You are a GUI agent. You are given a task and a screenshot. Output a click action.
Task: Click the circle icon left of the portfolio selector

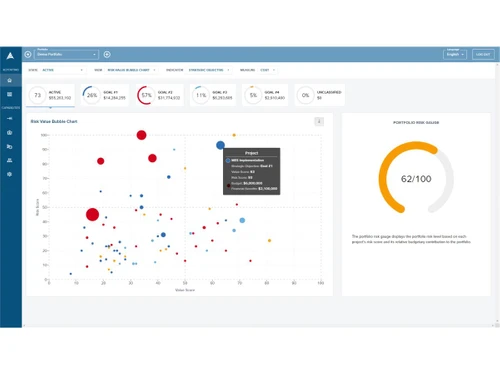tap(28, 54)
